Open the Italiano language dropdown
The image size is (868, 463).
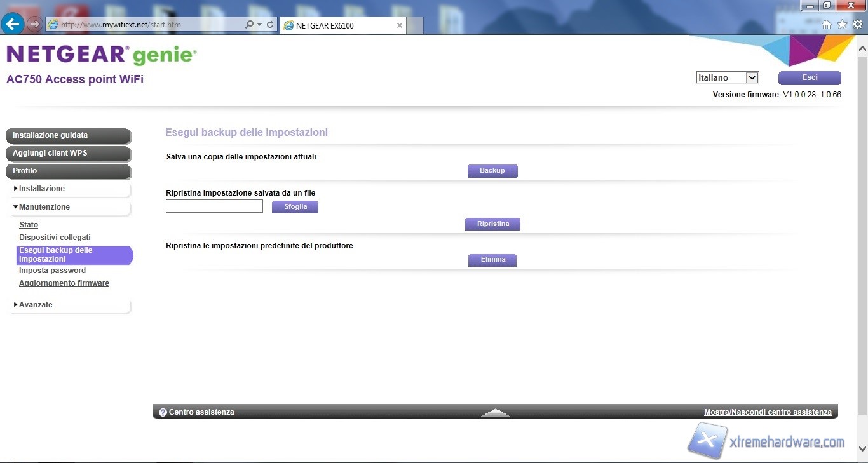coord(727,77)
